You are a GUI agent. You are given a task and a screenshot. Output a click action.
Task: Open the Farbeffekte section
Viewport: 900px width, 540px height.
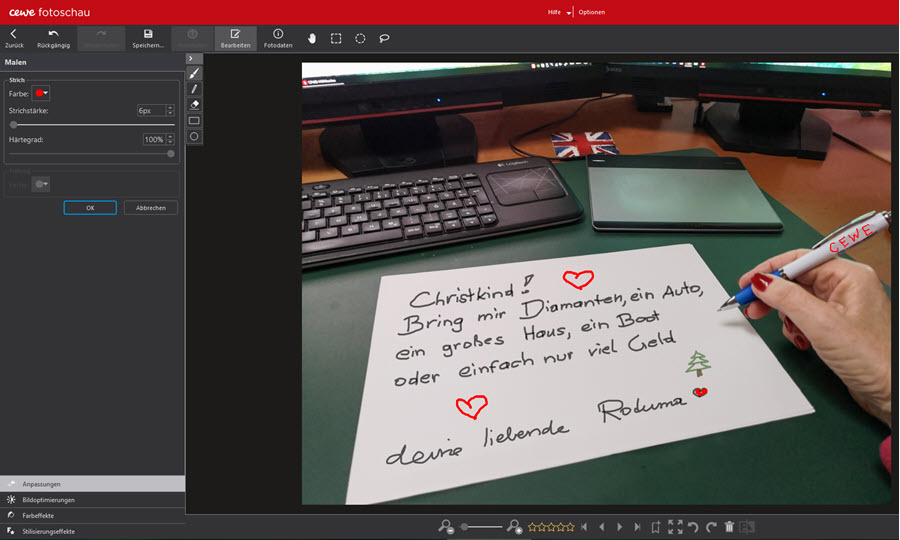click(40, 515)
